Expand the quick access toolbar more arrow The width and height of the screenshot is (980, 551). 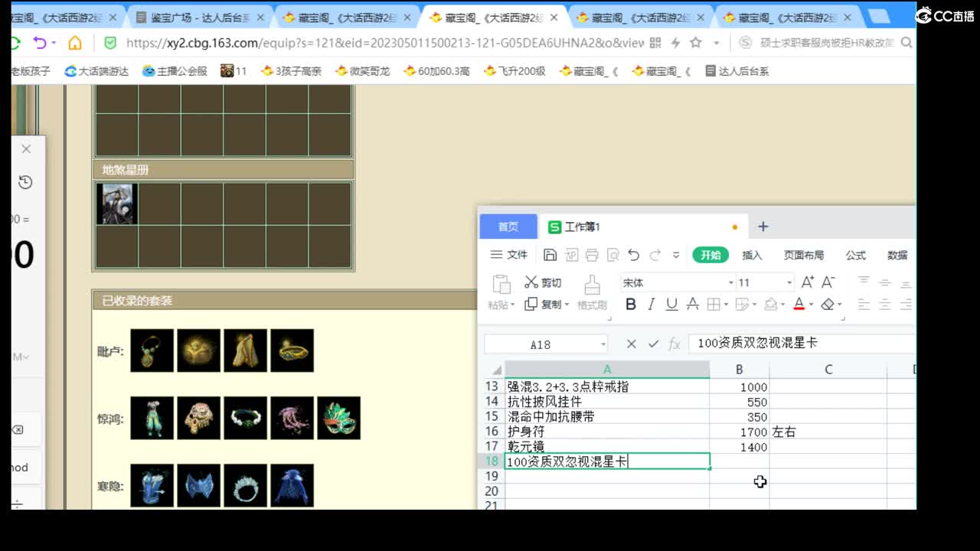676,256
